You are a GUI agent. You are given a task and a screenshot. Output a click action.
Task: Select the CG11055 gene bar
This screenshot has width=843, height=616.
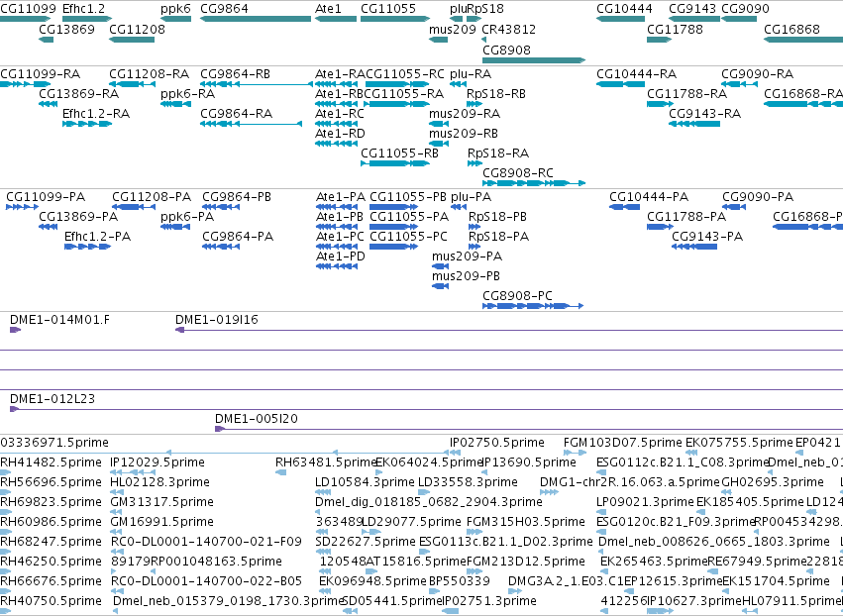pos(395,19)
